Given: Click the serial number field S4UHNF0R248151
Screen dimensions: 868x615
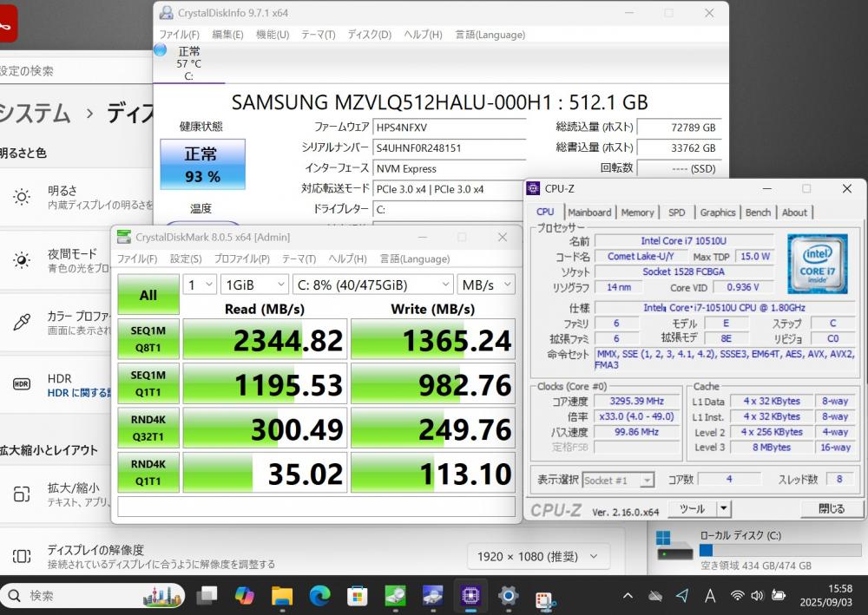Looking at the screenshot, I should (449, 147).
